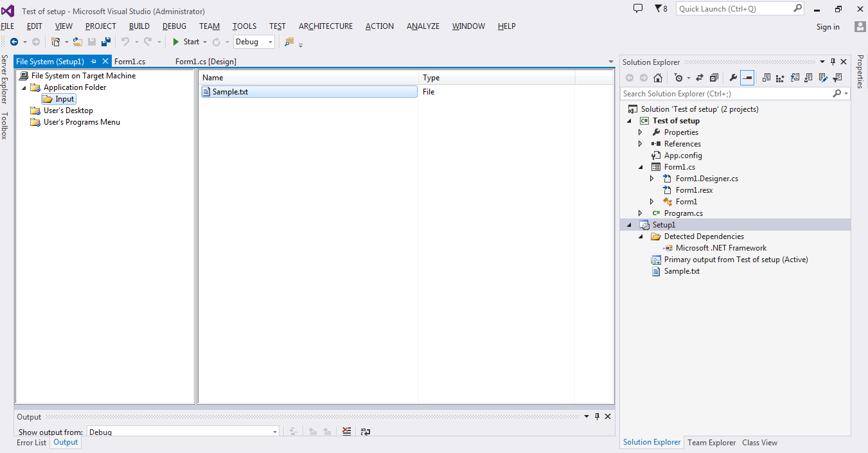The width and height of the screenshot is (868, 453).
Task: Click the Undo arrow icon
Action: coord(125,42)
